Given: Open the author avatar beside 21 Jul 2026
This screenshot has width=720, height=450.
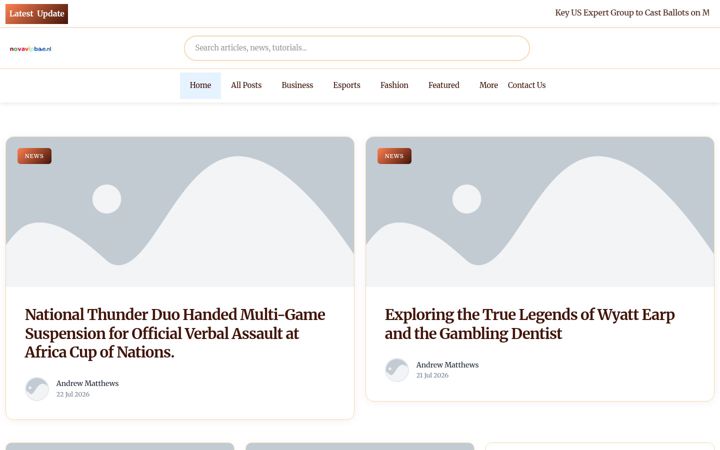Looking at the screenshot, I should coord(397,370).
